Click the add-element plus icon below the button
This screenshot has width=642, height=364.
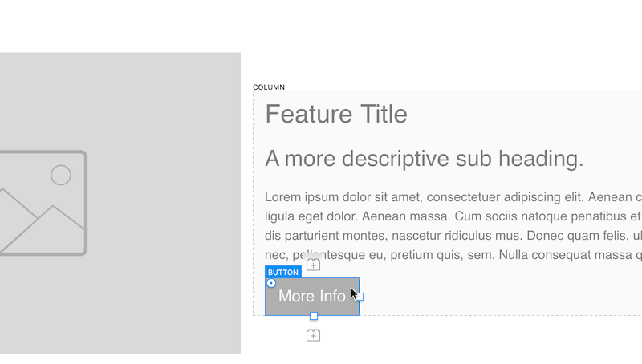(313, 335)
